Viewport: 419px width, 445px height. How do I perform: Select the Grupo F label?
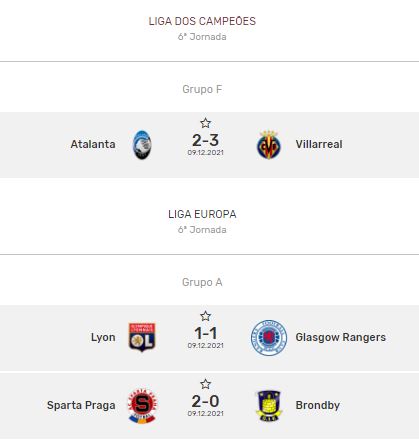(x=202, y=89)
